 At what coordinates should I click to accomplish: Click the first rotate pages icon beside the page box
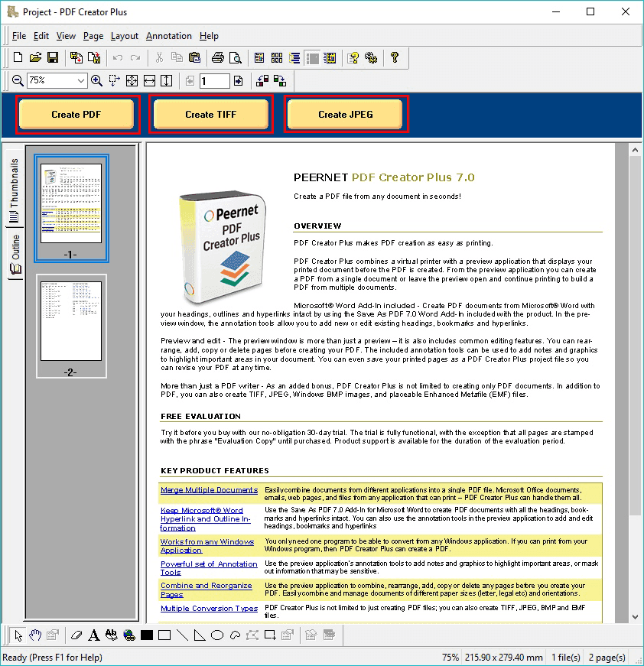pos(262,80)
